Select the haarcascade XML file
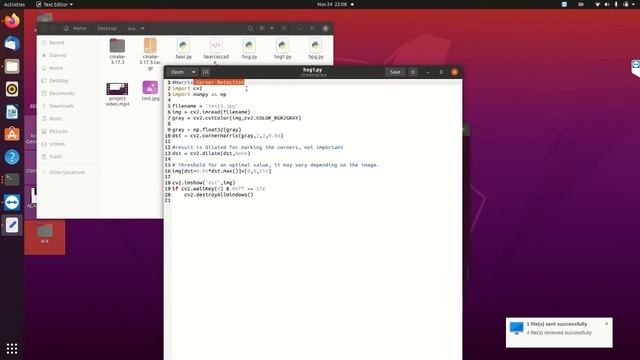 click(x=216, y=51)
